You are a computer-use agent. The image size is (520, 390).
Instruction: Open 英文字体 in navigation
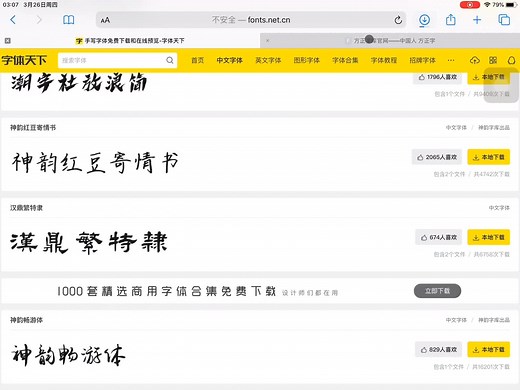[x=268, y=60]
